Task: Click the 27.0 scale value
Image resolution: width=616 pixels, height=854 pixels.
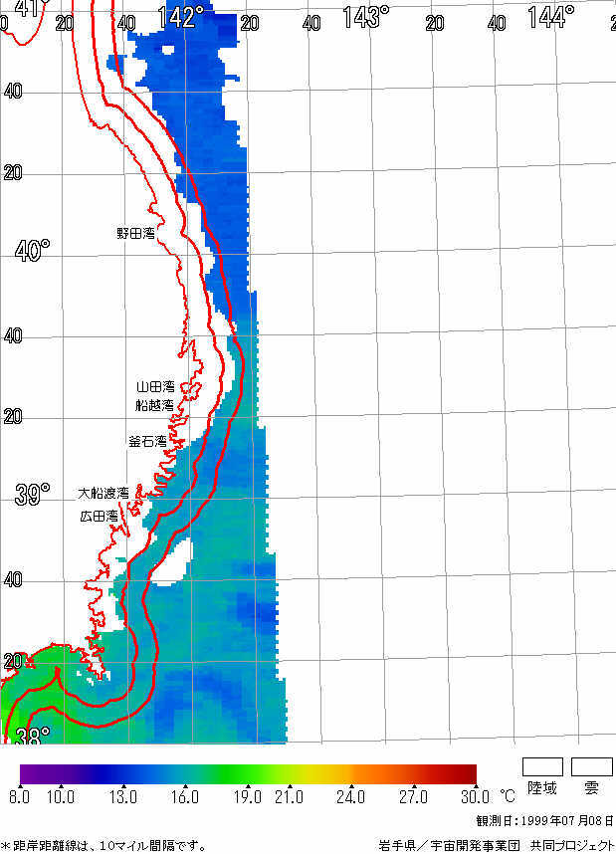Action: coord(413,797)
